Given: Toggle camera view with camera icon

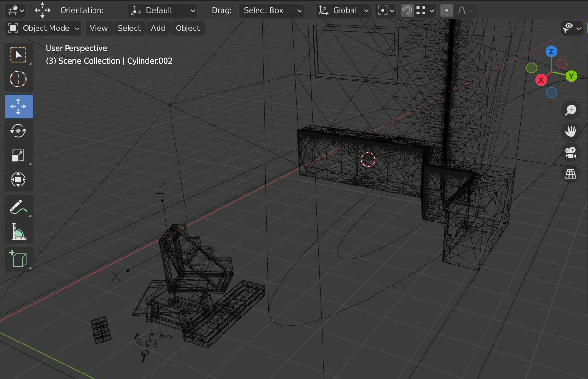Looking at the screenshot, I should pyautogui.click(x=571, y=152).
